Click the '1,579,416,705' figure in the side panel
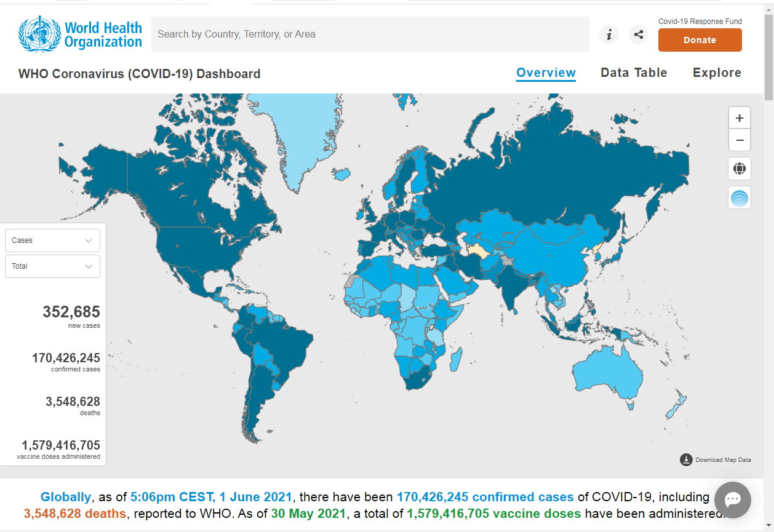Screen dimensions: 774x532 click(x=61, y=445)
